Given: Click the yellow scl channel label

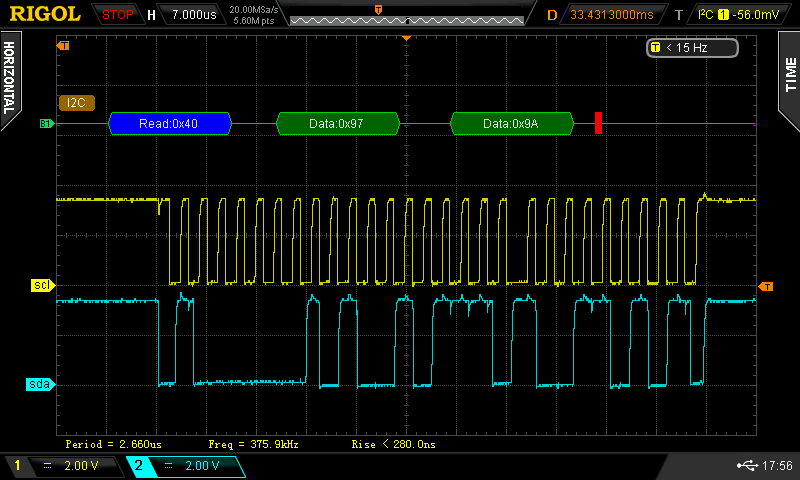Looking at the screenshot, I should coord(42,285).
